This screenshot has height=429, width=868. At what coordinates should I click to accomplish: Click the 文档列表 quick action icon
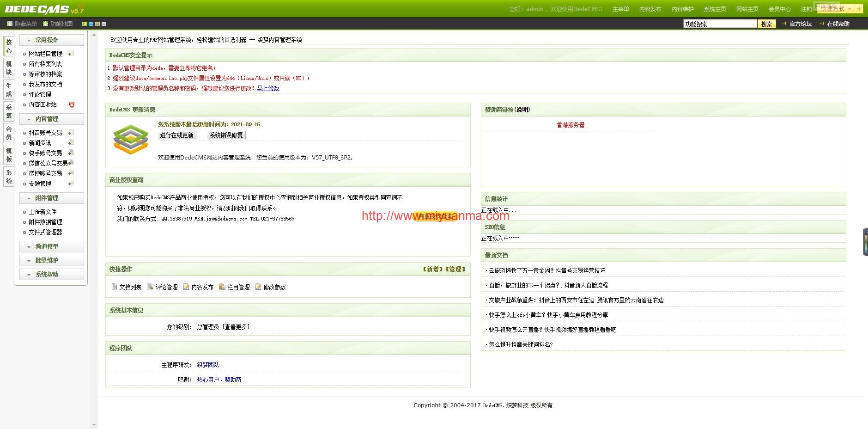[x=114, y=287]
